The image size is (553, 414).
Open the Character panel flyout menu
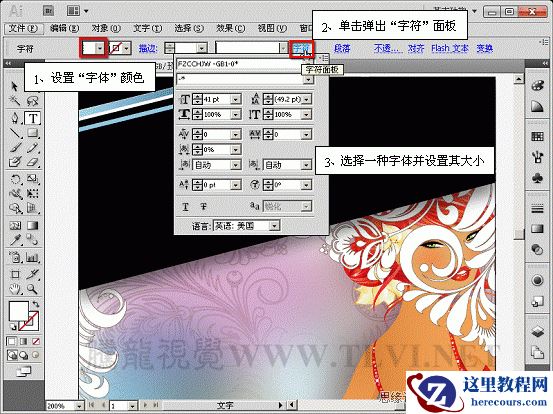[323, 57]
